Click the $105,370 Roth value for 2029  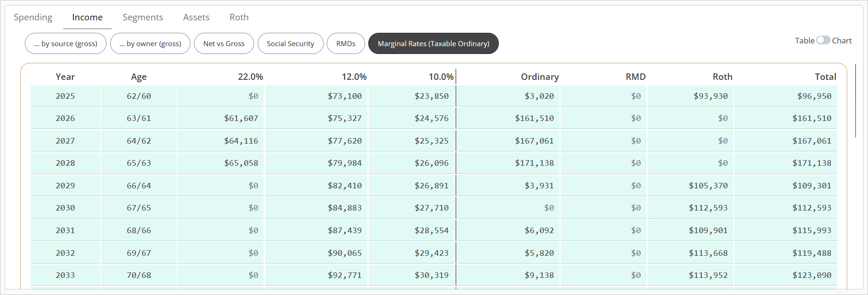point(708,186)
